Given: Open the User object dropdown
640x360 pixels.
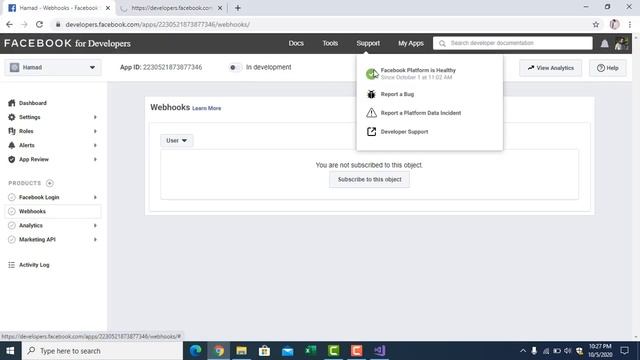Looking at the screenshot, I should (x=176, y=140).
